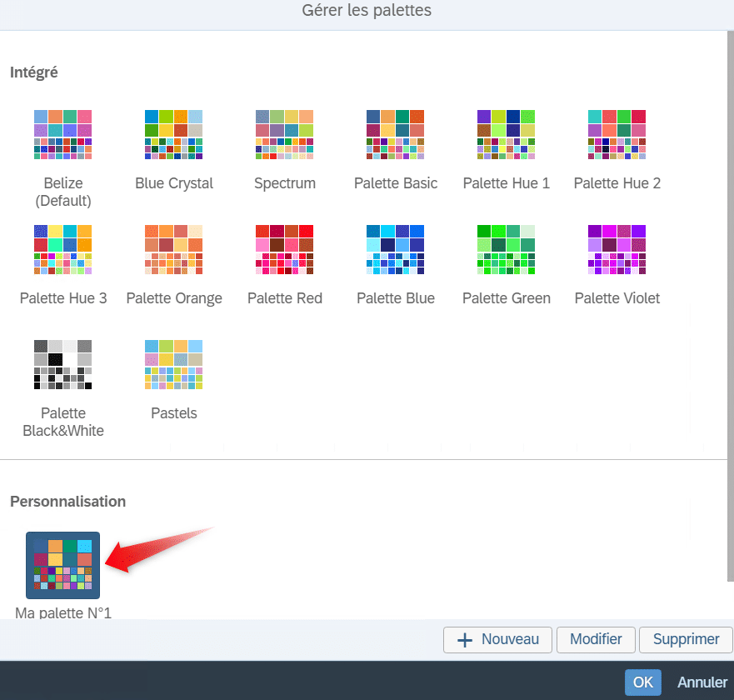Click the 'Palette Blue' label text
Image resolution: width=734 pixels, height=700 pixels.
pyautogui.click(x=396, y=298)
